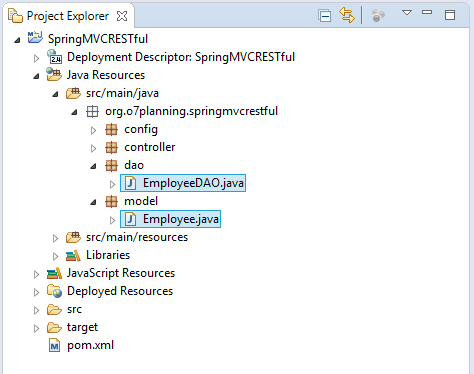Click the Libraries books icon

pos(73,255)
